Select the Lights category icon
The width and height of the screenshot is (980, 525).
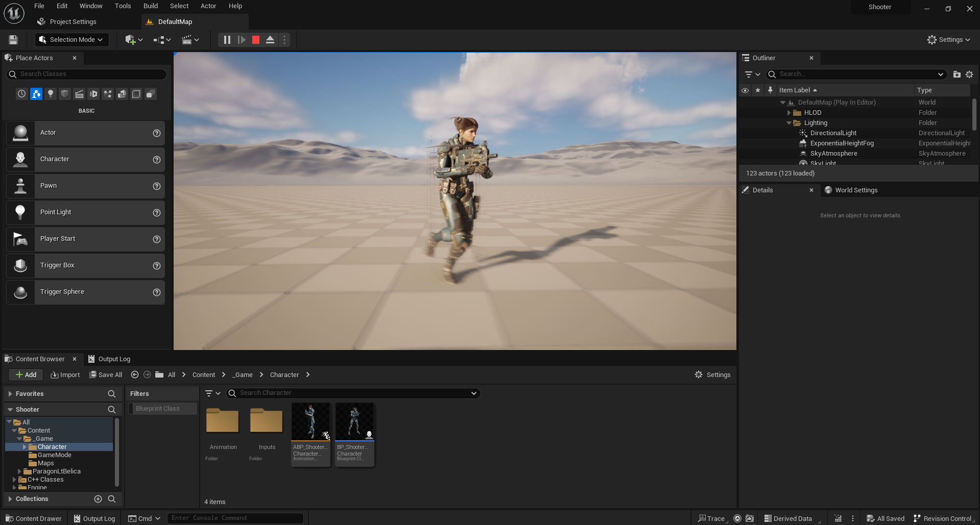pos(51,94)
